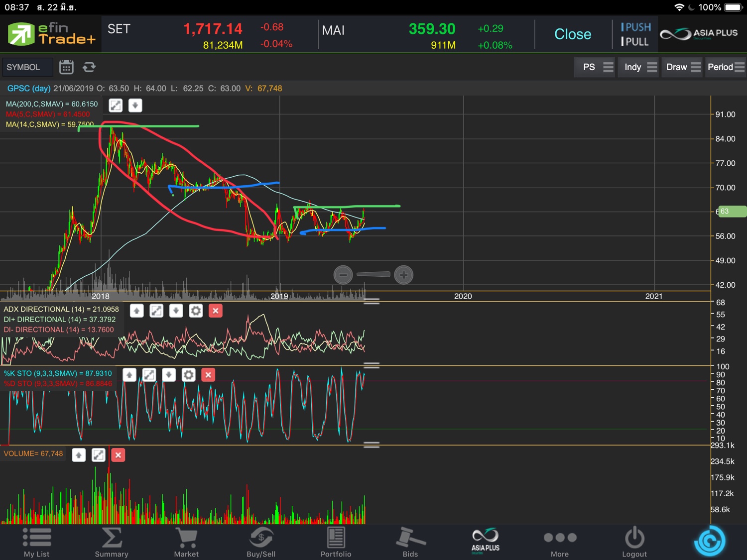Open ADX indicator settings gear
The height and width of the screenshot is (560, 747).
pos(196,311)
